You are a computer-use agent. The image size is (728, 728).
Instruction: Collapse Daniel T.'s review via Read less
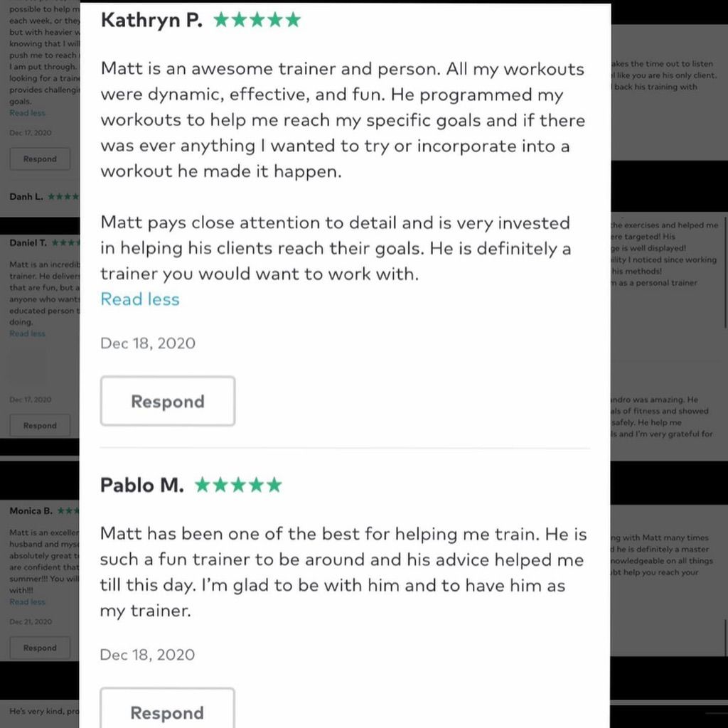click(28, 333)
